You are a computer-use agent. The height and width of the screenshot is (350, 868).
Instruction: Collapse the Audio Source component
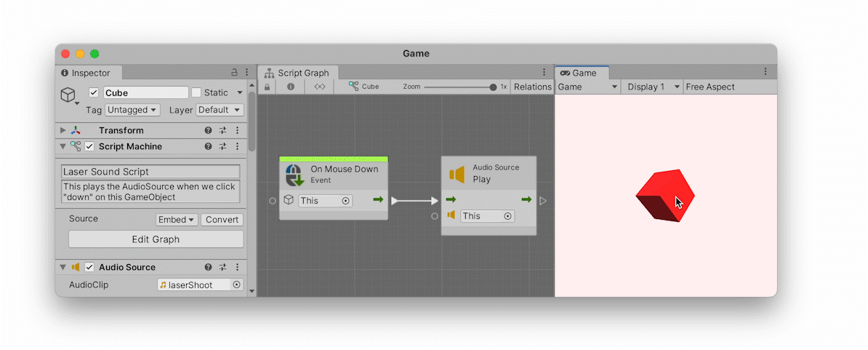tap(63, 267)
